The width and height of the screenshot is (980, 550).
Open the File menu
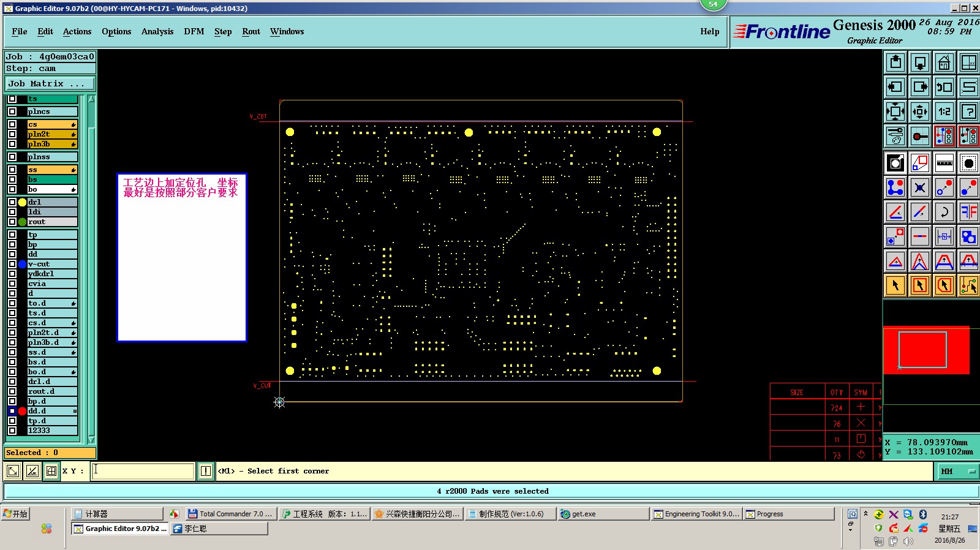click(20, 32)
